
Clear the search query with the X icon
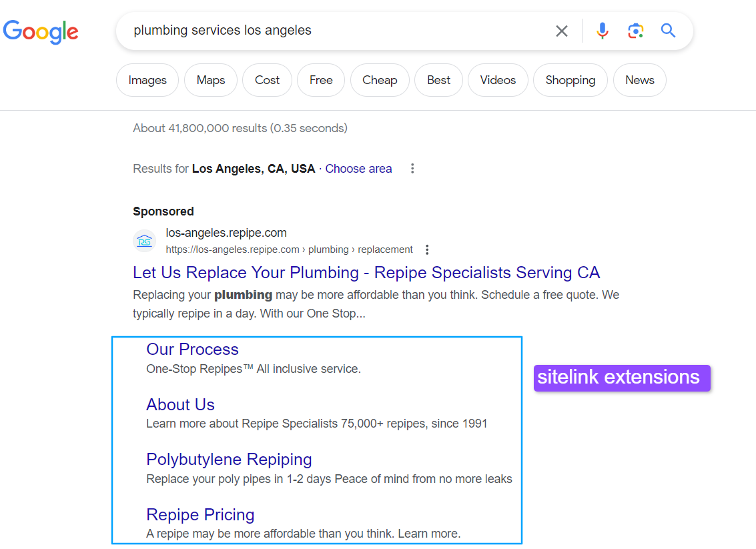pyautogui.click(x=561, y=31)
